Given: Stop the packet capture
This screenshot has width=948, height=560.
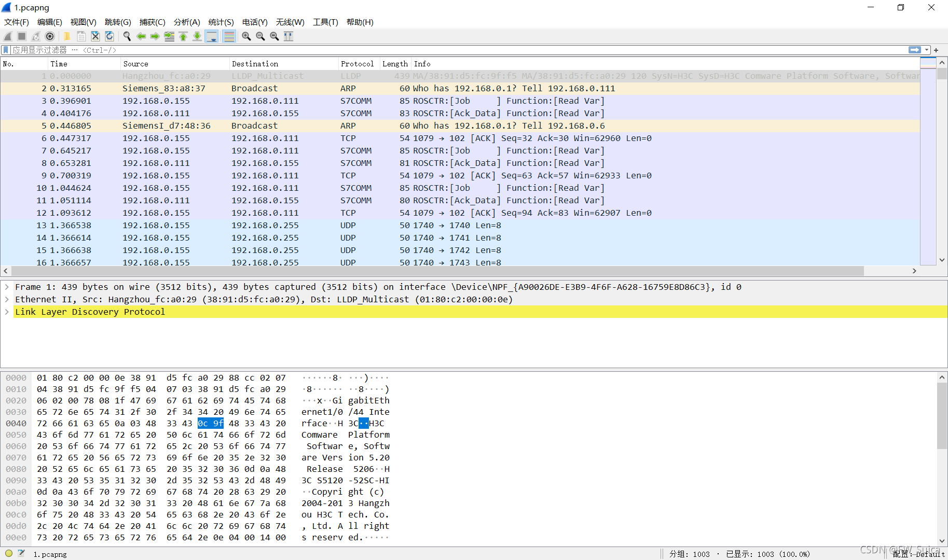Looking at the screenshot, I should 22,36.
